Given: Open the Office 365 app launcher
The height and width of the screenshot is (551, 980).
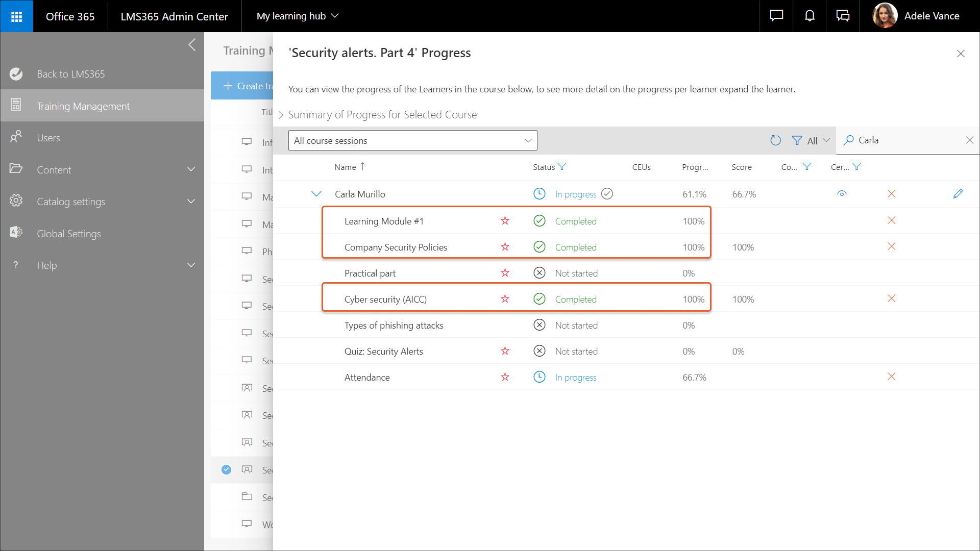Looking at the screenshot, I should tap(16, 16).
